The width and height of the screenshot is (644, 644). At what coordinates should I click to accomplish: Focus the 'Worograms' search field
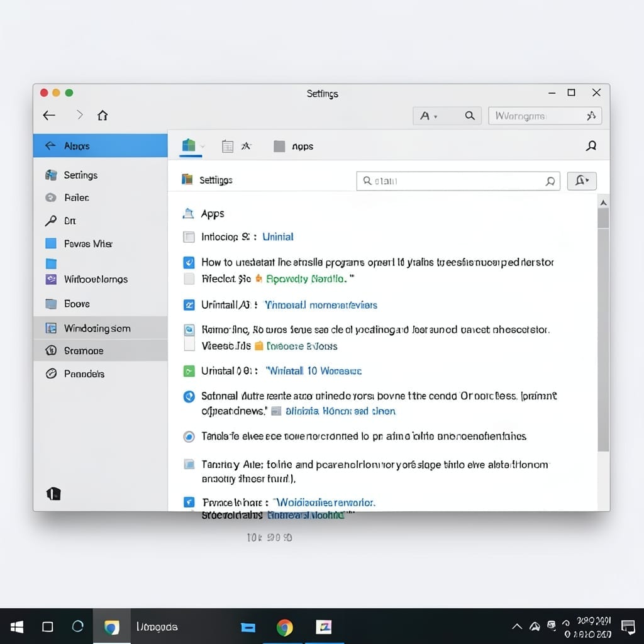(545, 116)
